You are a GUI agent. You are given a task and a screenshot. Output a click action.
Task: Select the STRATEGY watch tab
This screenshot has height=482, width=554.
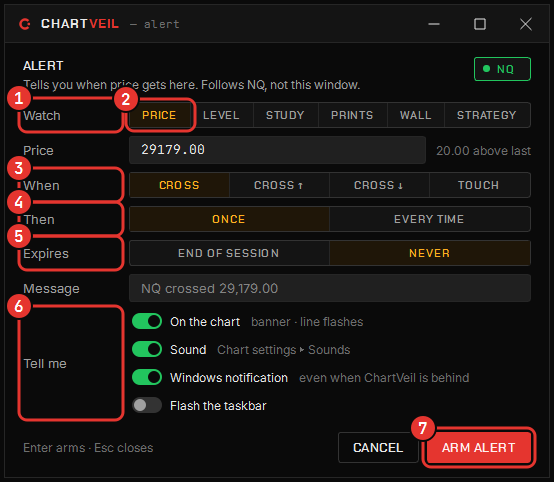487,115
